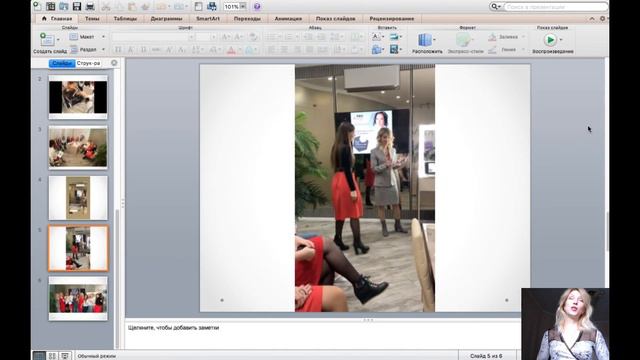Viewport: 640px width, 360px height.
Task: Select the Outline (Структура) panel toggle
Action: (x=88, y=63)
